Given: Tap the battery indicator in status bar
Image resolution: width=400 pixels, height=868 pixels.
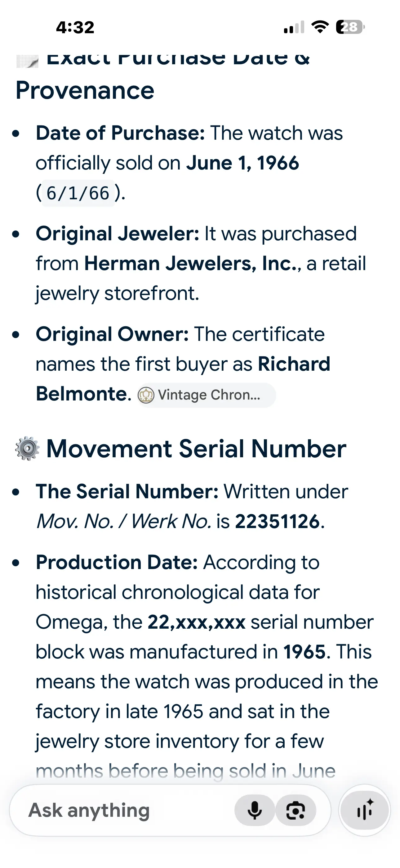Looking at the screenshot, I should coord(350,27).
